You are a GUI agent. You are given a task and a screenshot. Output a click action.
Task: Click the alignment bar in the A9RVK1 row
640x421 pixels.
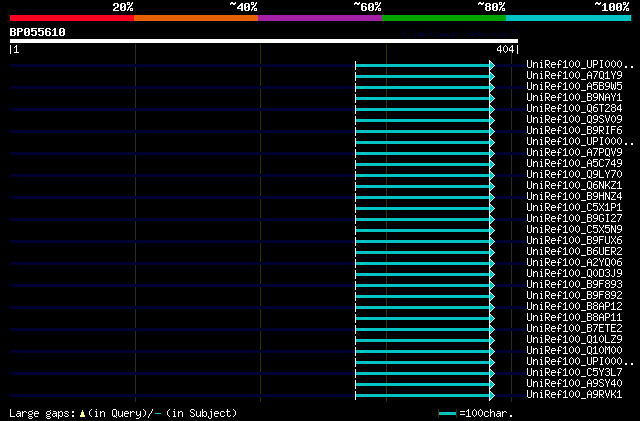click(422, 396)
